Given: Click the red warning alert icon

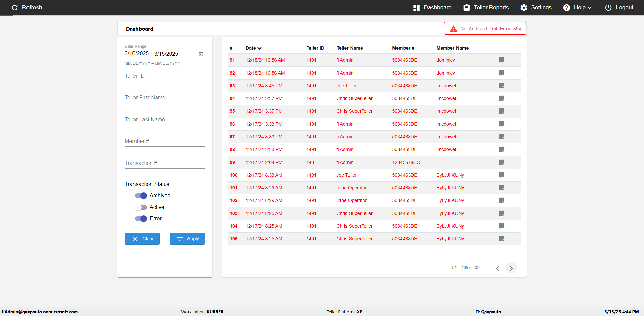Looking at the screenshot, I should tap(453, 29).
